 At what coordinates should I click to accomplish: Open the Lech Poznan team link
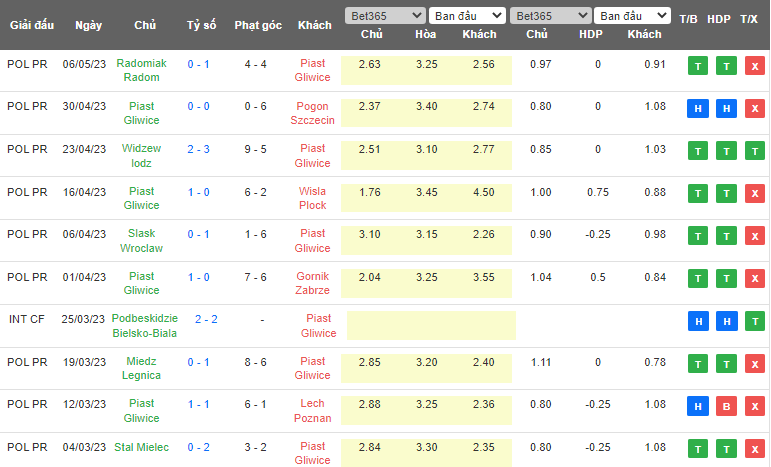(313, 410)
